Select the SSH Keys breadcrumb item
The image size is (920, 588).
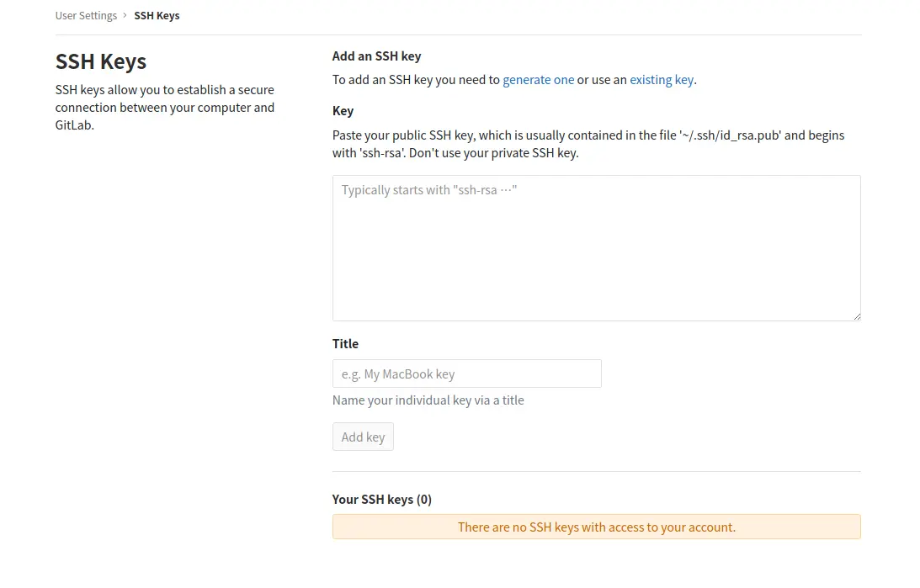coord(157,15)
